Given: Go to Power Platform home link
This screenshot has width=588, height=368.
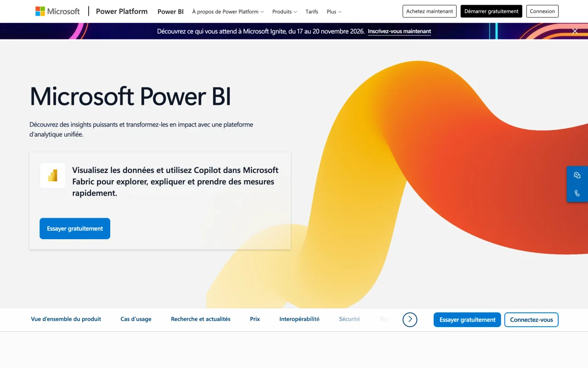Looking at the screenshot, I should 122,11.
